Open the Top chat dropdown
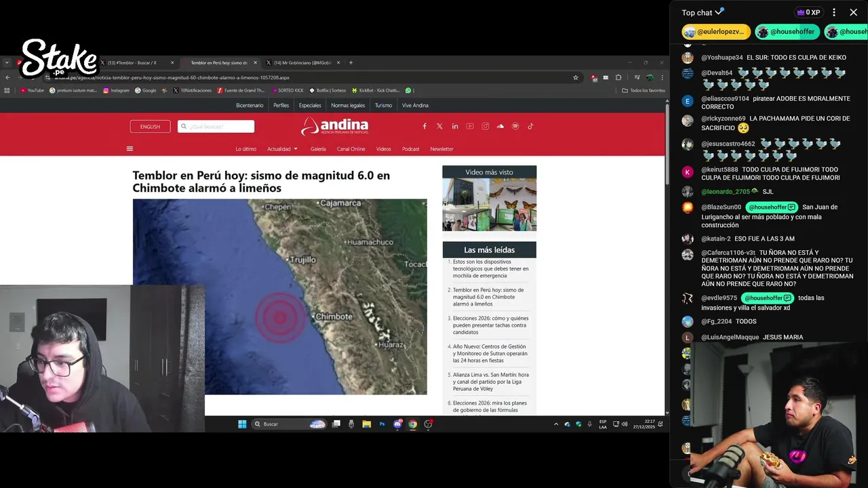The image size is (868, 488). coord(703,12)
